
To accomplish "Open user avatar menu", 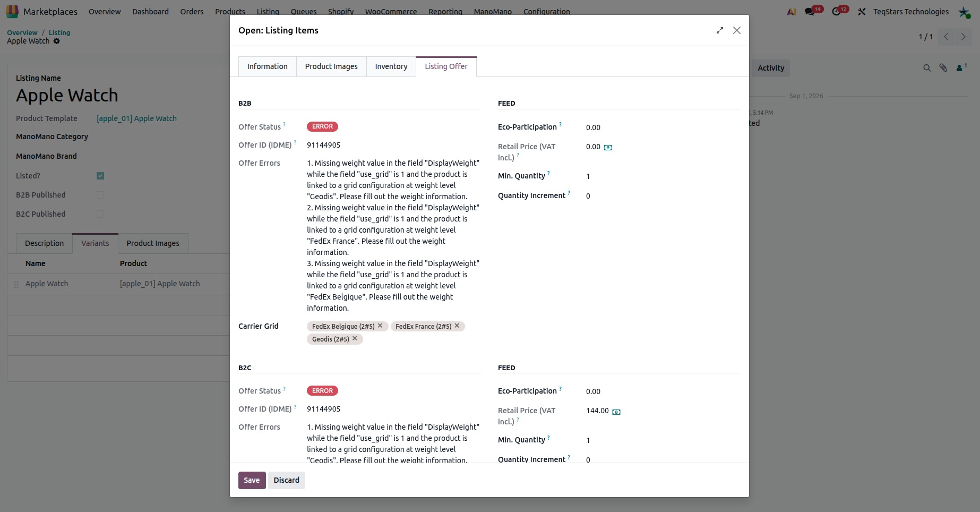I will (965, 12).
